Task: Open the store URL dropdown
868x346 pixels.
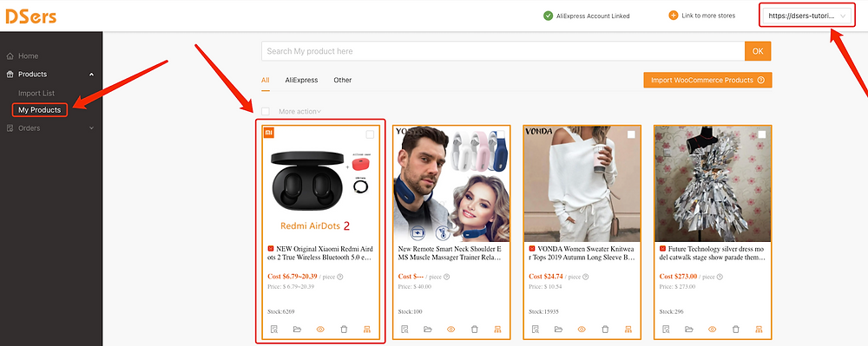Action: 806,16
